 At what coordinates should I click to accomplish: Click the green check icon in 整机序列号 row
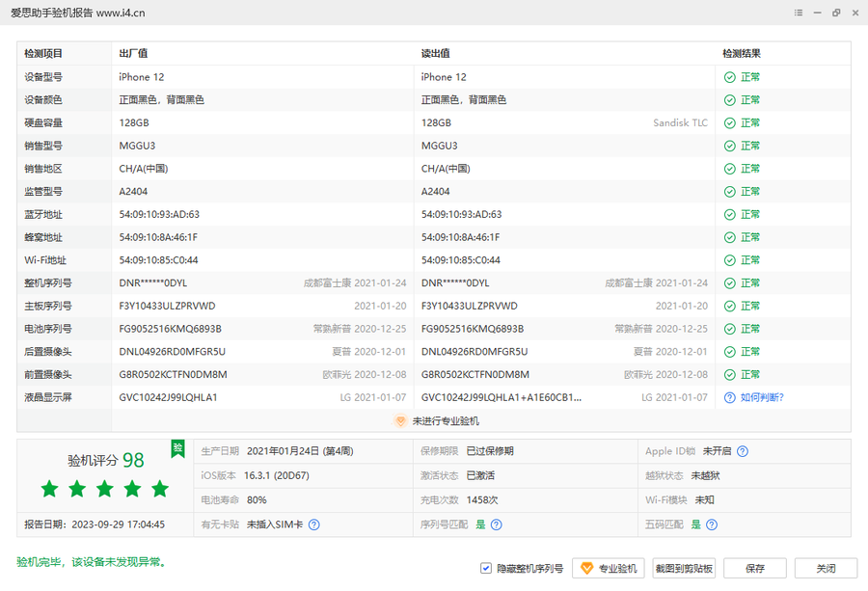[730, 283]
